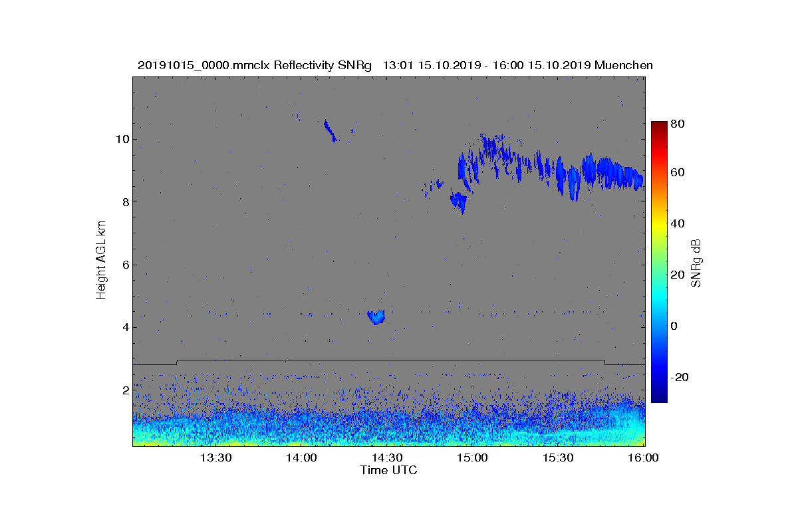
Task: Click the 15:00 time tick label
Action: pyautogui.click(x=472, y=458)
